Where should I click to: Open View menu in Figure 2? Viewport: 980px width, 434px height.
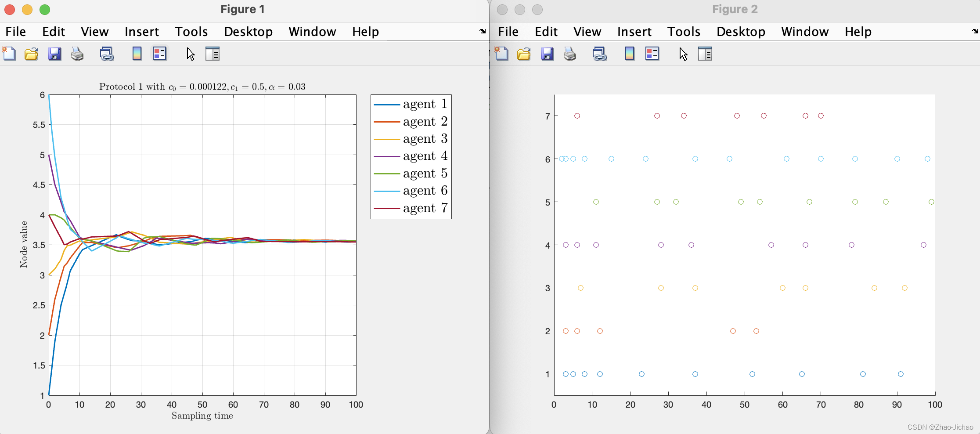[x=587, y=32]
